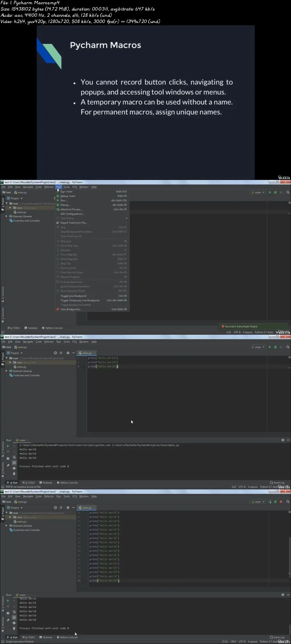Open main run configuration dropdown in three-line window
291x644 pixels.
[258, 347]
